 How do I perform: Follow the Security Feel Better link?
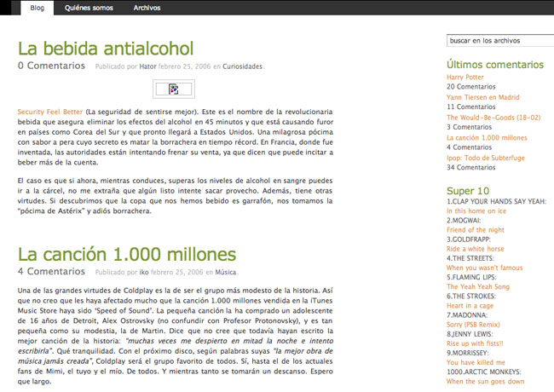click(50, 112)
